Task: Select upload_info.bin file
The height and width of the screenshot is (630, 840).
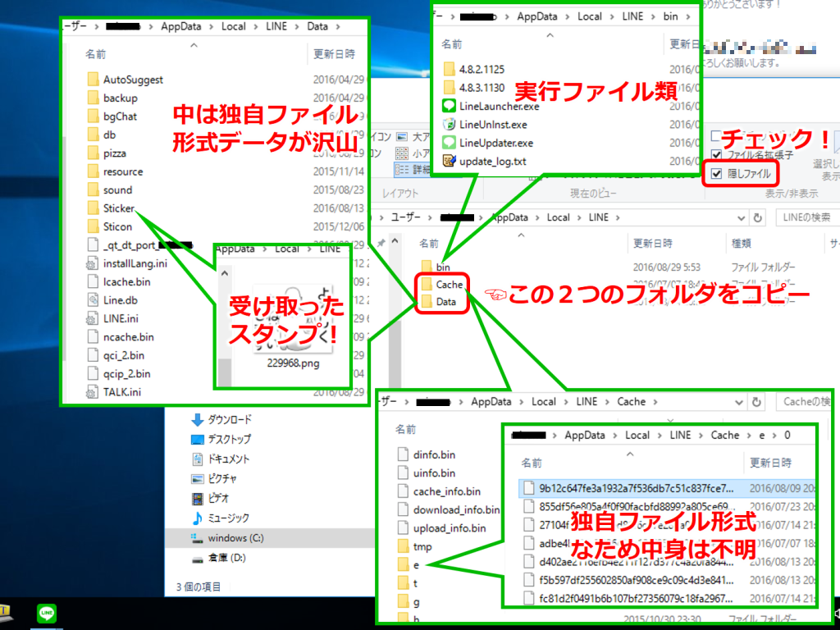Action: click(x=442, y=528)
